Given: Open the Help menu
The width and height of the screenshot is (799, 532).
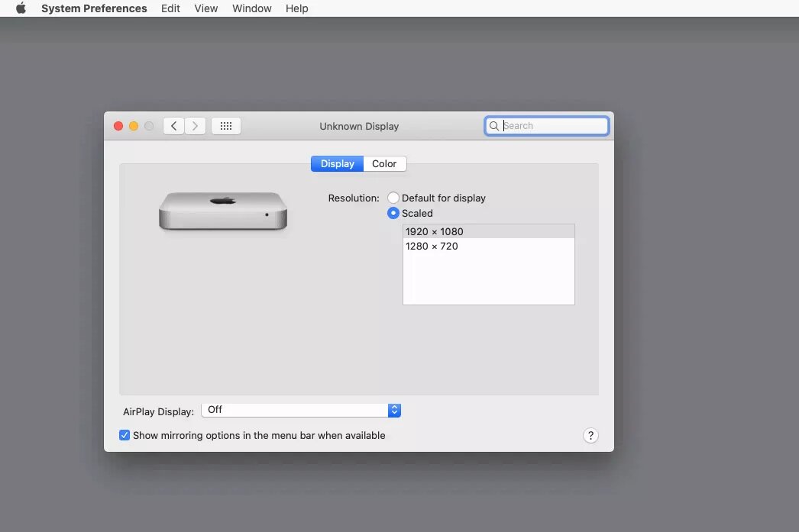Looking at the screenshot, I should (x=296, y=8).
